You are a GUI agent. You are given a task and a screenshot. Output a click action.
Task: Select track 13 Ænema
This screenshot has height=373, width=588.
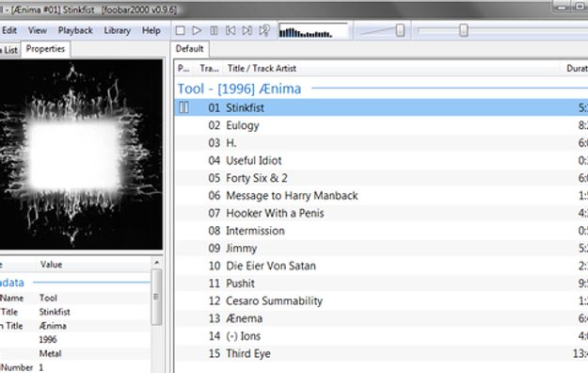pos(381,318)
